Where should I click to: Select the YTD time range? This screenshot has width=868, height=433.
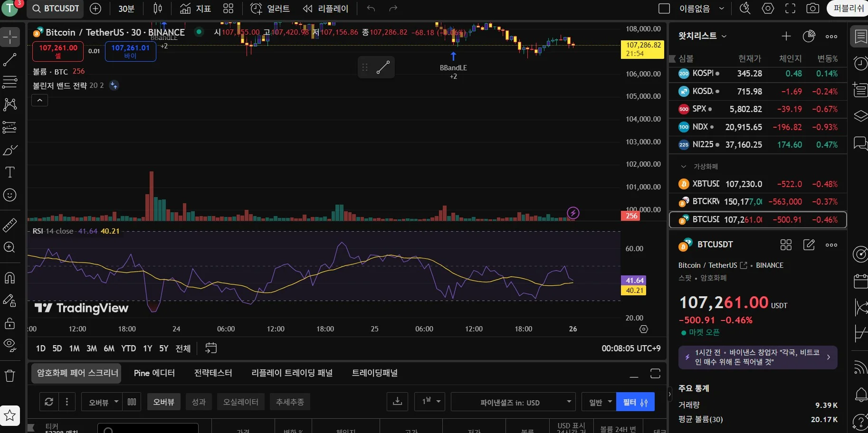[128, 348]
